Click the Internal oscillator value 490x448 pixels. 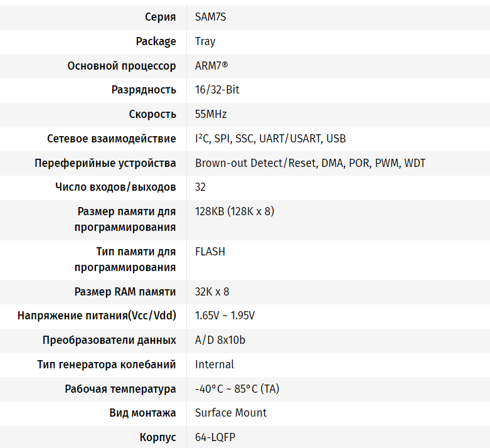tap(215, 365)
